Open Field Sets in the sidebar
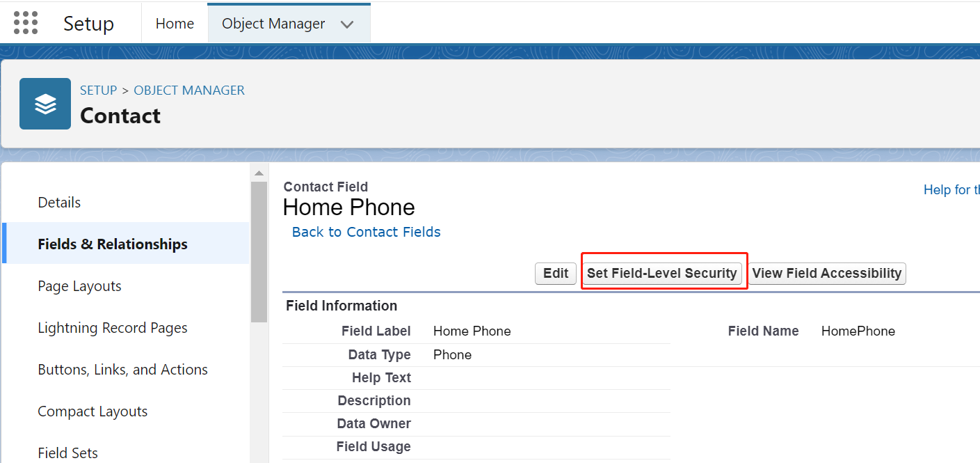Screen dimensions: 980x463 (x=67, y=453)
